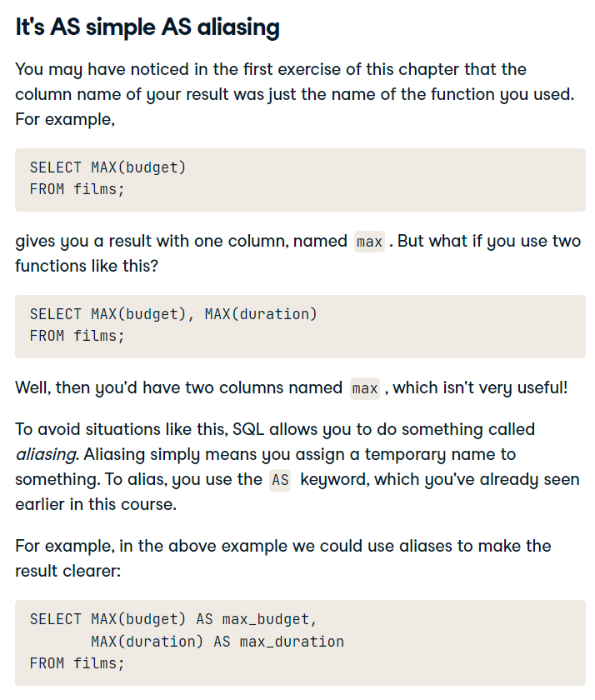Click the "It's AS simple AS aliasing" heading
This screenshot has height=700, width=595.
tap(147, 27)
